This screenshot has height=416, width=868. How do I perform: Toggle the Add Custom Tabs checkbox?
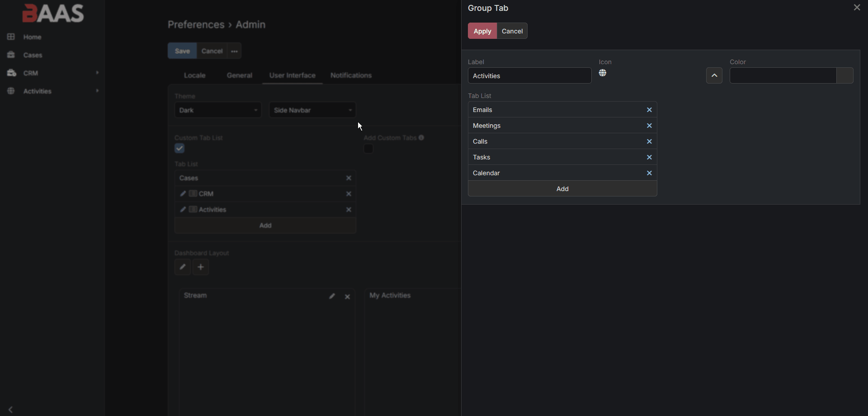point(368,149)
